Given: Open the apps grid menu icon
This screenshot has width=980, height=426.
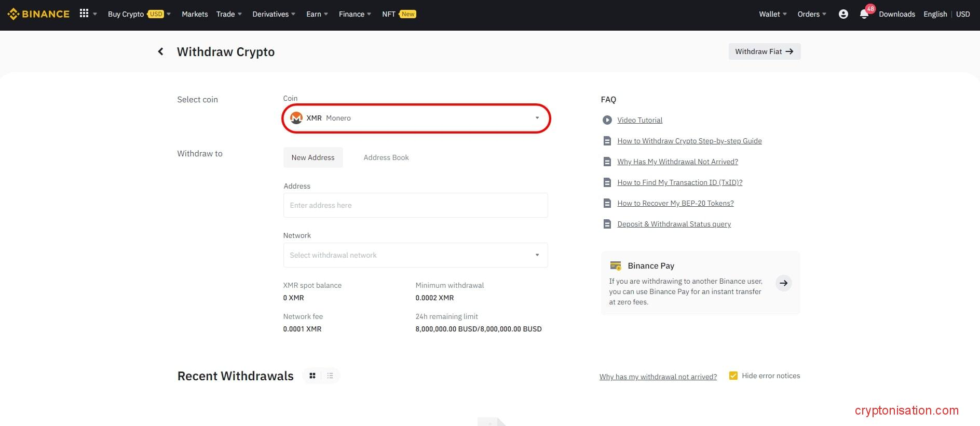Looking at the screenshot, I should coord(84,14).
